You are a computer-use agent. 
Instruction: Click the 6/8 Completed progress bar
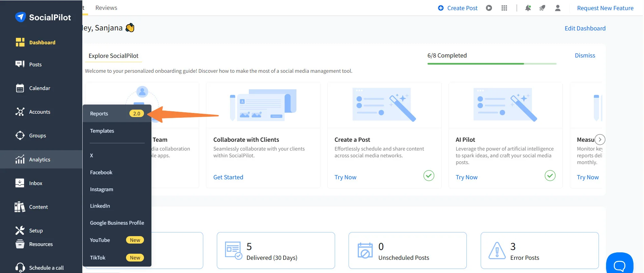click(x=492, y=64)
